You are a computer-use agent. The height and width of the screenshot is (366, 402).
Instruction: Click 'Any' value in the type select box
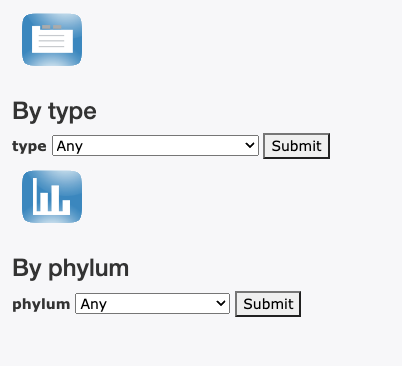70,146
